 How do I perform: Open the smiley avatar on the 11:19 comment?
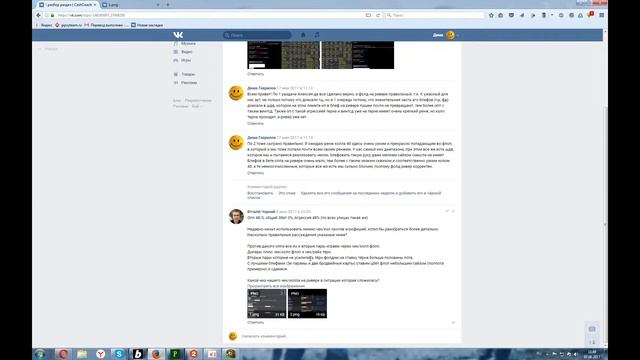point(236,142)
